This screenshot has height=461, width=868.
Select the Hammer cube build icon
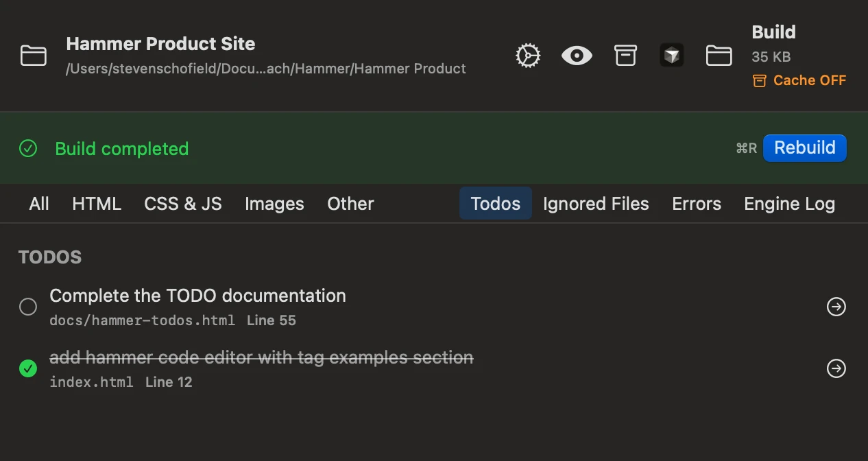click(x=671, y=54)
